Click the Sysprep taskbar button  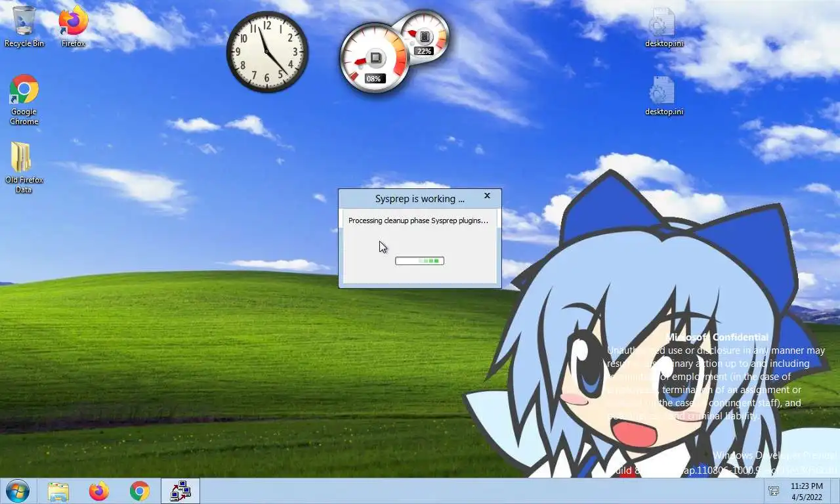[x=180, y=491]
